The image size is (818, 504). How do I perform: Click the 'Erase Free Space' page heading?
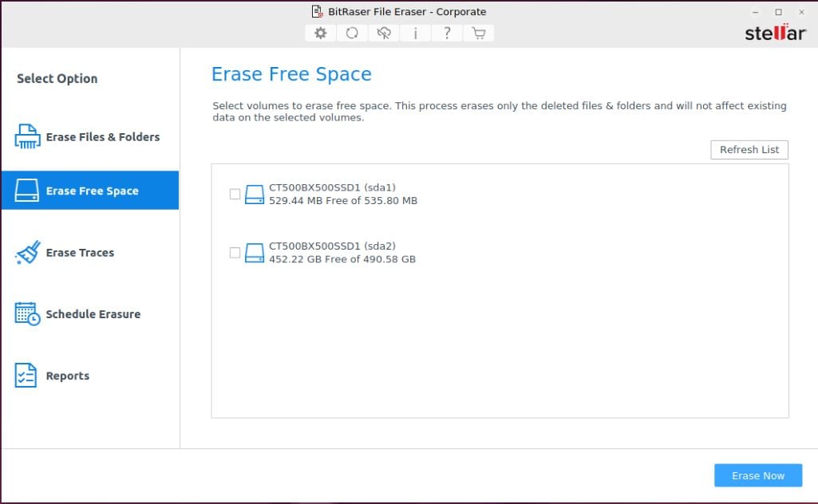click(x=291, y=74)
